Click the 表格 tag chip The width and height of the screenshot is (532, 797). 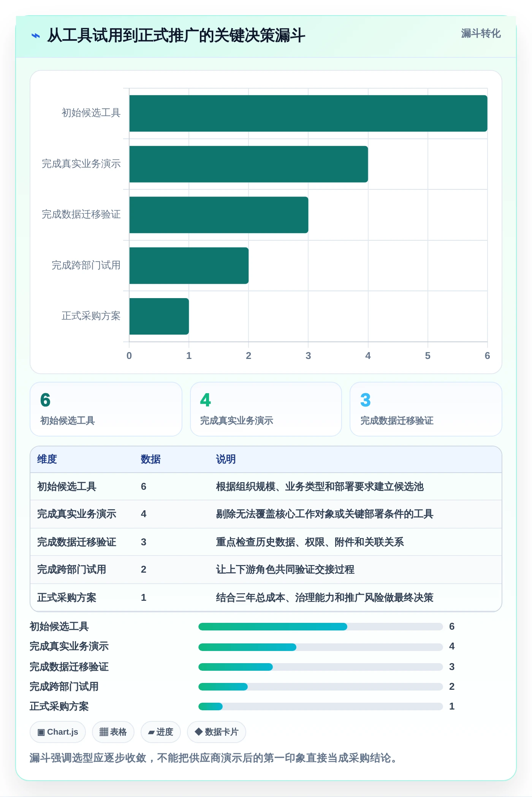click(x=113, y=732)
